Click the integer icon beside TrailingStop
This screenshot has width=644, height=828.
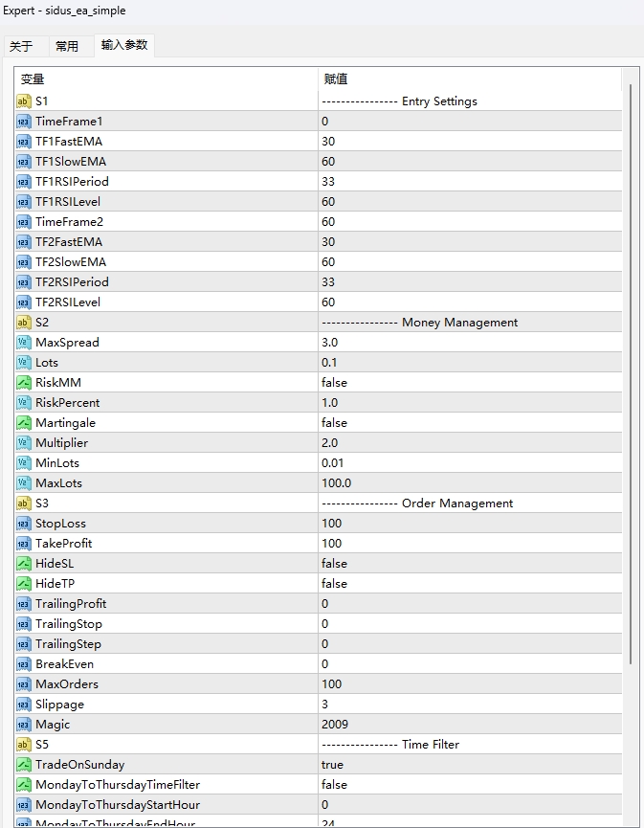(23, 624)
